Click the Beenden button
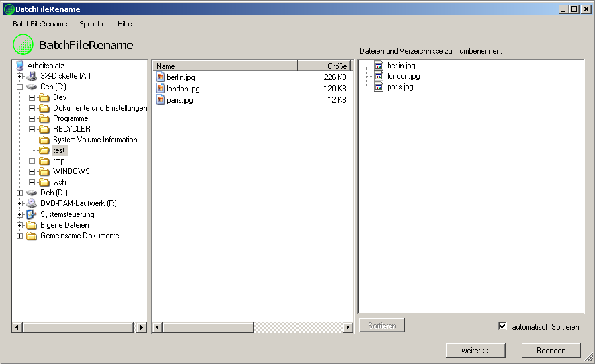The width and height of the screenshot is (595, 364). coord(551,351)
